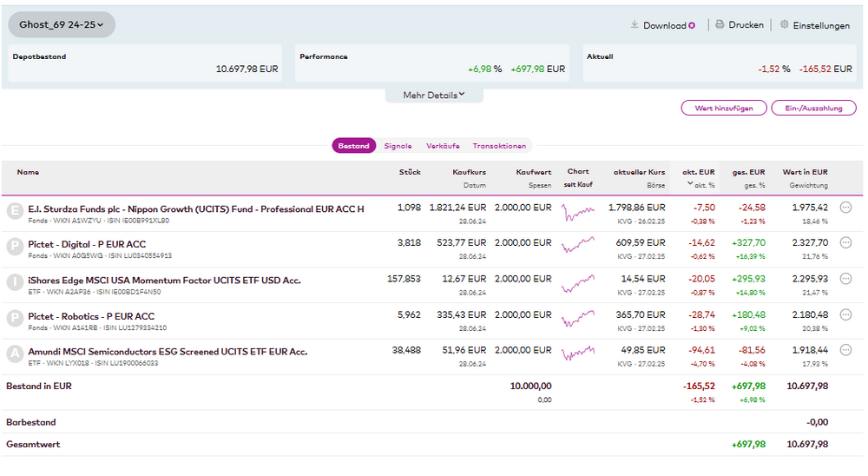Open options menu for iShares Momentum row
This screenshot has width=868, height=476.
(846, 279)
